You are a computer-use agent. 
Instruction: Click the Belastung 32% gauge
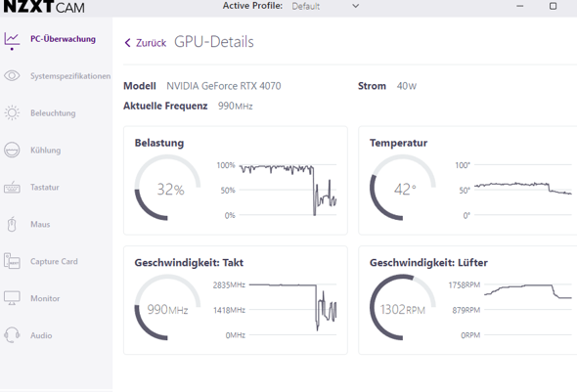168,188
